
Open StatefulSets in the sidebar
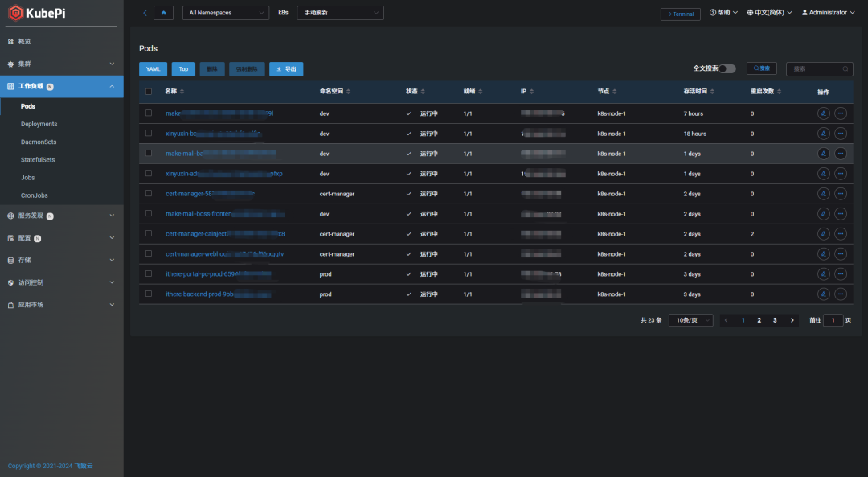coord(38,159)
